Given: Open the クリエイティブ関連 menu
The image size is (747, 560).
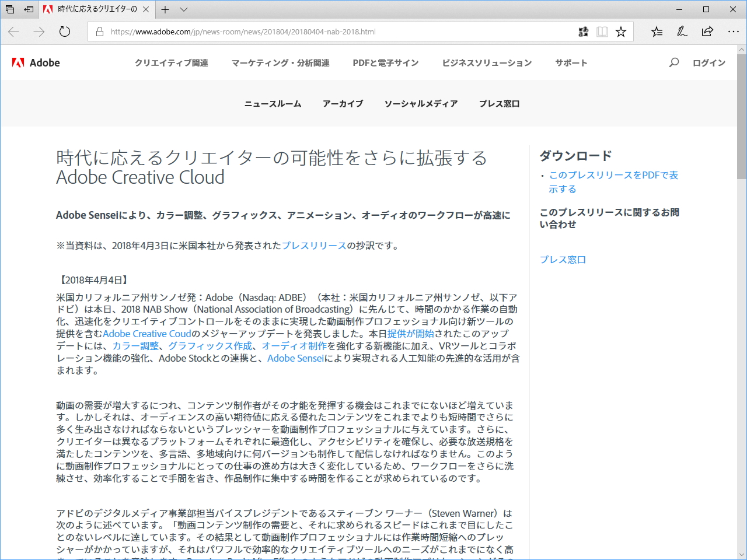Looking at the screenshot, I should click(x=172, y=63).
